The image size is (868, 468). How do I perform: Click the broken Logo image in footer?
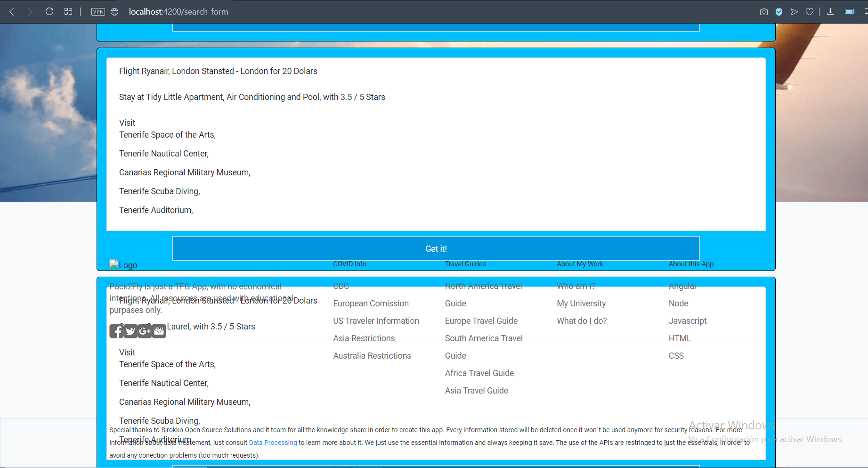coord(123,265)
